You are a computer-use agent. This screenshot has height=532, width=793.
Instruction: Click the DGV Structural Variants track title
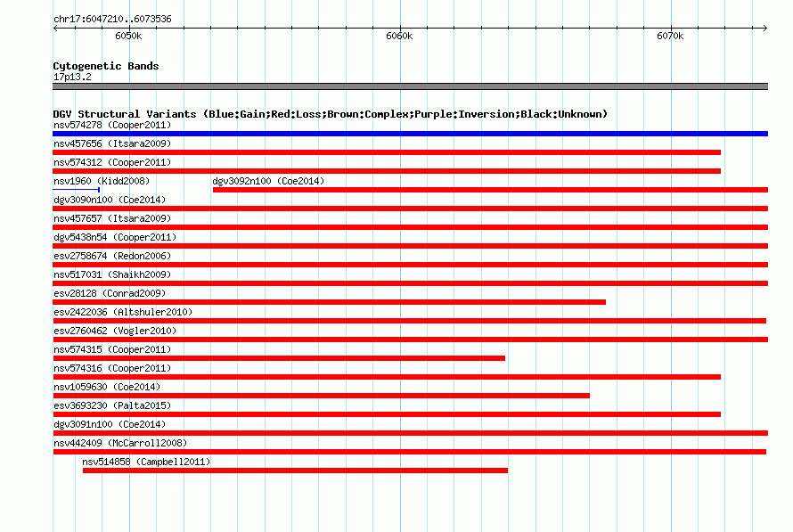click(331, 114)
